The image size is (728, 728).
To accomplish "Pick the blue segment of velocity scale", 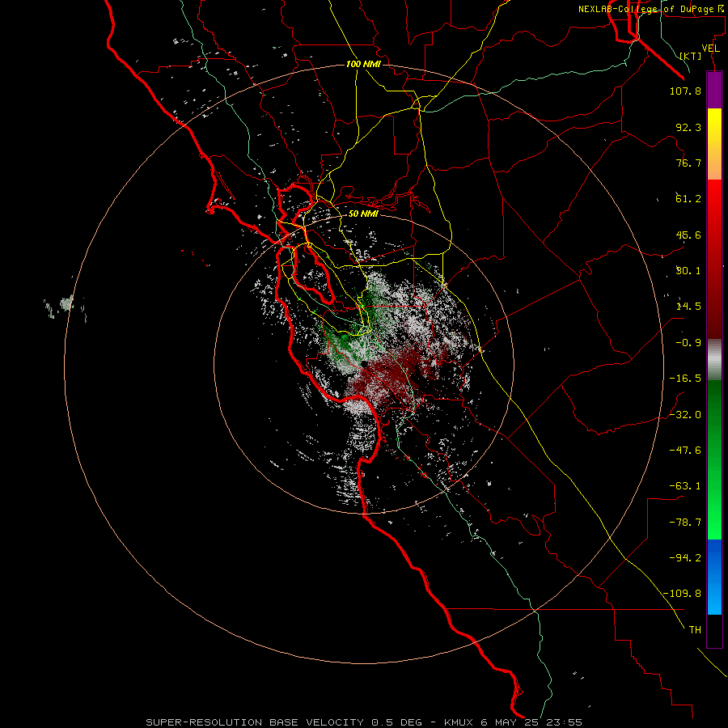I will pos(714,577).
